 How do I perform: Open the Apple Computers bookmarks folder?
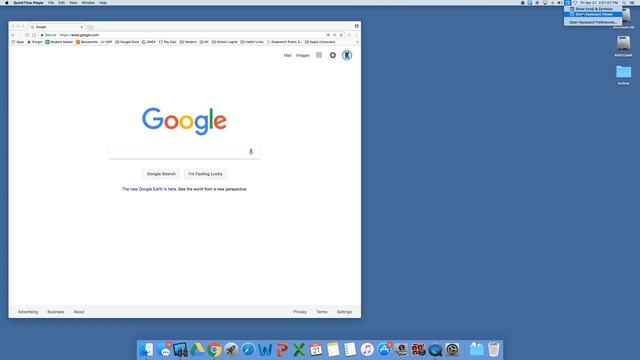click(x=320, y=42)
